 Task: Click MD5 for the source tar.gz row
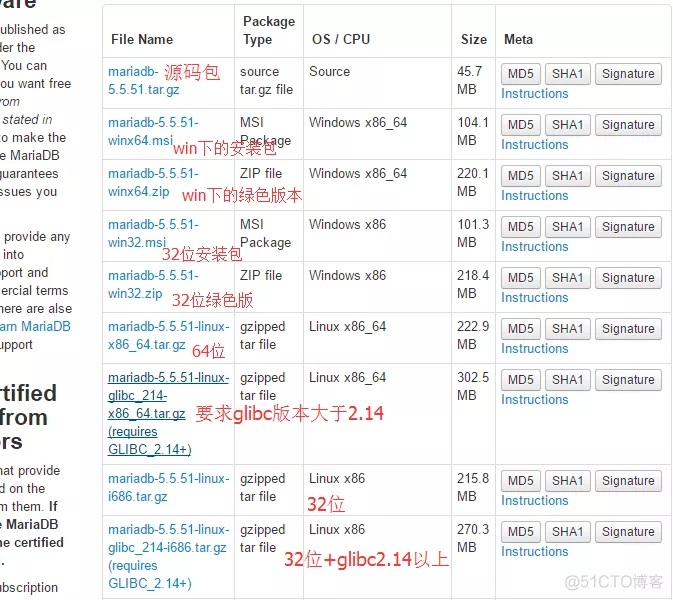521,74
